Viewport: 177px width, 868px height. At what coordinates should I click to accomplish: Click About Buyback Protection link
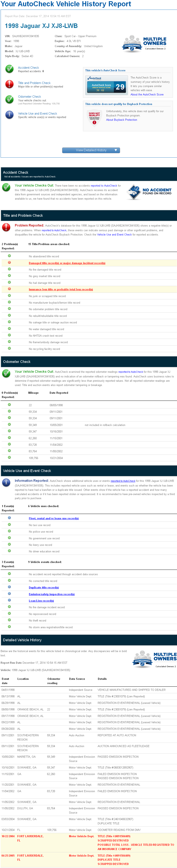click(x=121, y=120)
